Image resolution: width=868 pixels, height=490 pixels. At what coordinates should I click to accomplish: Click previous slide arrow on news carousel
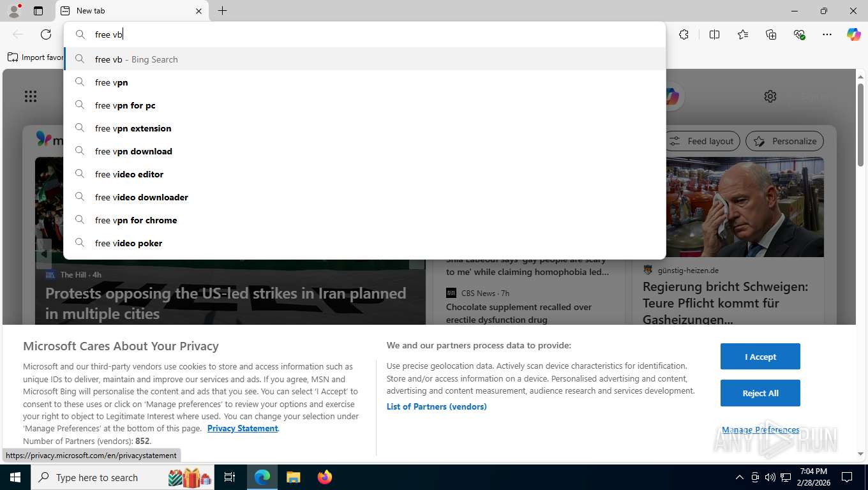tap(43, 254)
